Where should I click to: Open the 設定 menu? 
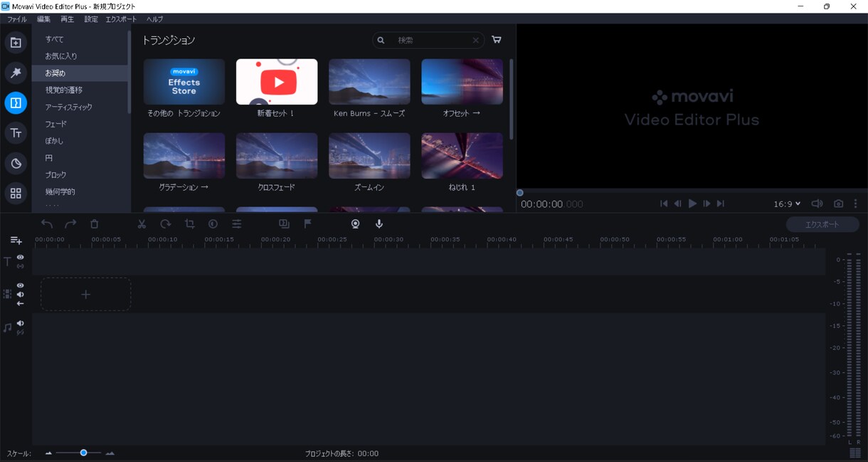91,19
